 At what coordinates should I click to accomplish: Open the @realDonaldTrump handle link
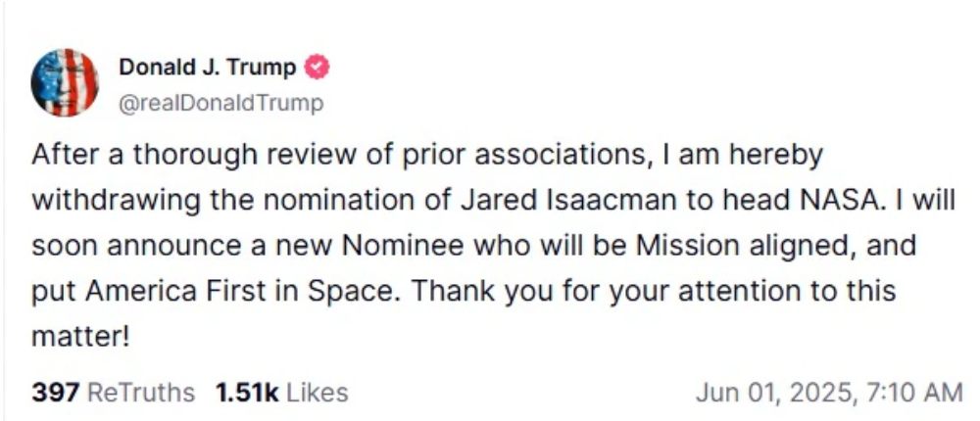(x=220, y=102)
